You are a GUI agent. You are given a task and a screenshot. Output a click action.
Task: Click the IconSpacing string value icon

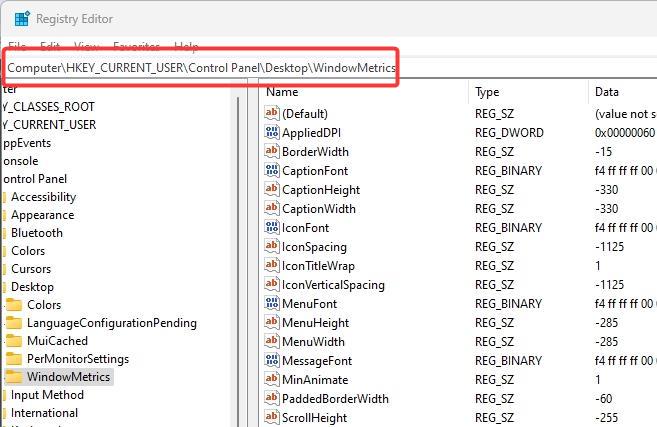coord(272,246)
